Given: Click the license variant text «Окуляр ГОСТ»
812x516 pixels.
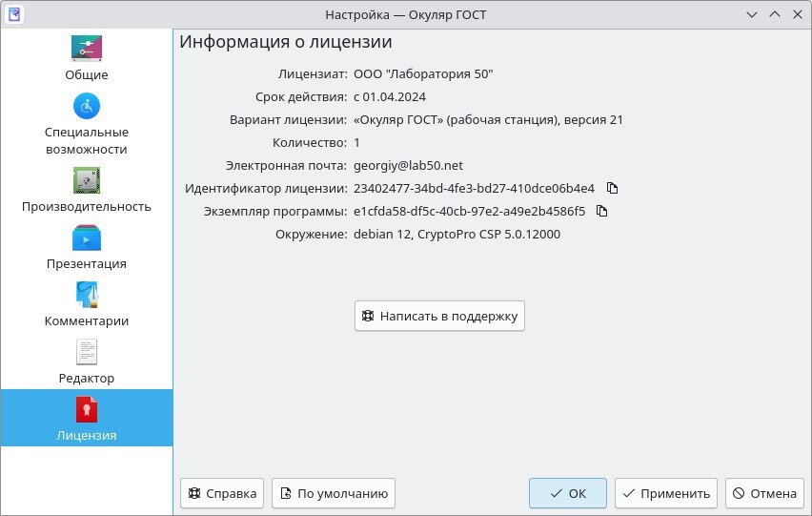Looking at the screenshot, I should click(x=398, y=119).
